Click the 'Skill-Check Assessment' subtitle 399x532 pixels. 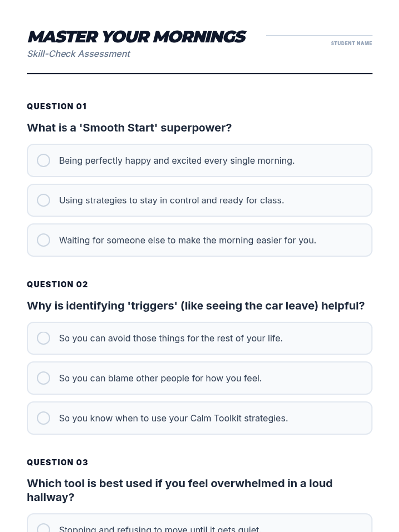[x=78, y=54]
